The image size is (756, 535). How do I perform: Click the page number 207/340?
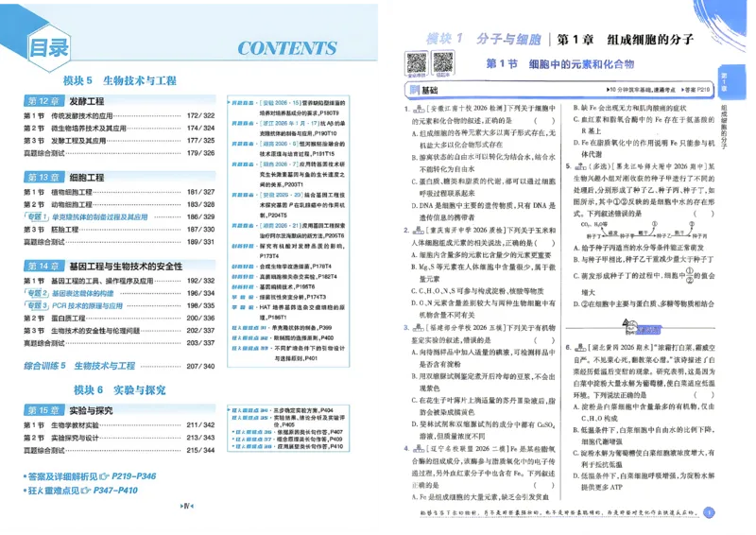[x=200, y=367]
